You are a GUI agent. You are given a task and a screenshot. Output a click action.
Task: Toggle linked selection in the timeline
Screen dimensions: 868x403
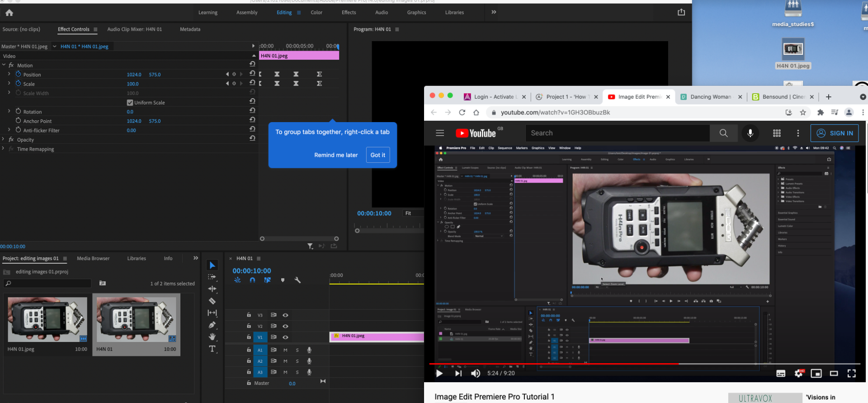267,280
